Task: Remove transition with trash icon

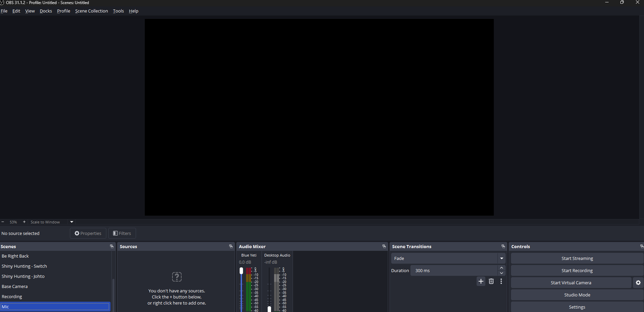Action: click(491, 281)
